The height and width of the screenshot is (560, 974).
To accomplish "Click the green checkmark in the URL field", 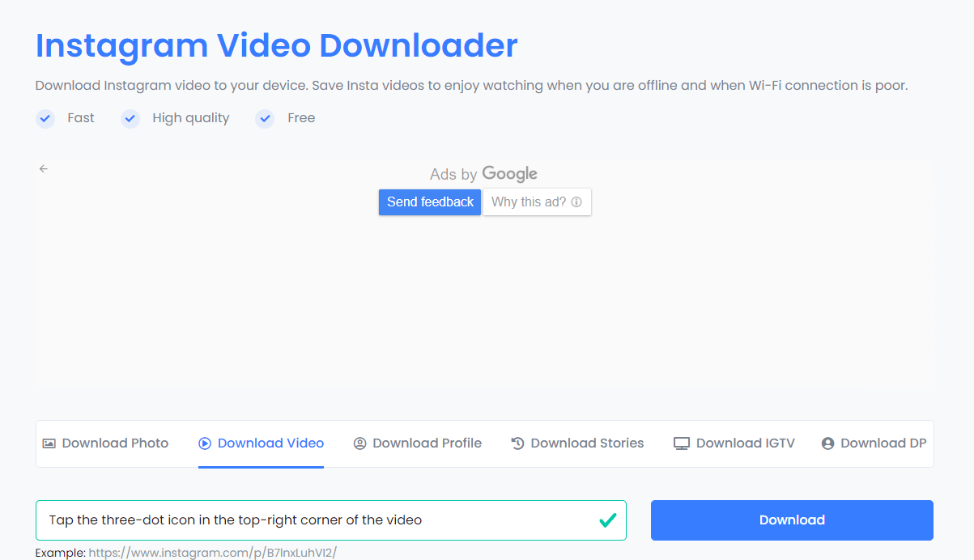I will click(607, 520).
